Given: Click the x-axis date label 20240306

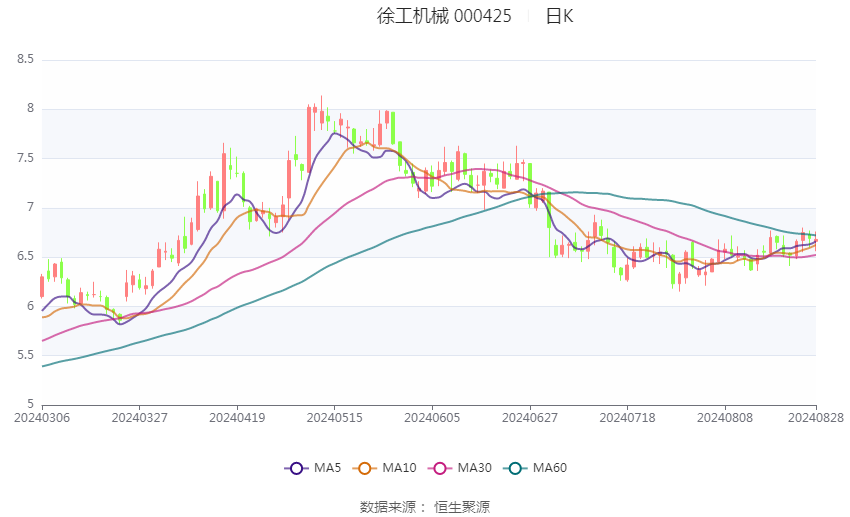Looking at the screenshot, I should (x=42, y=418).
